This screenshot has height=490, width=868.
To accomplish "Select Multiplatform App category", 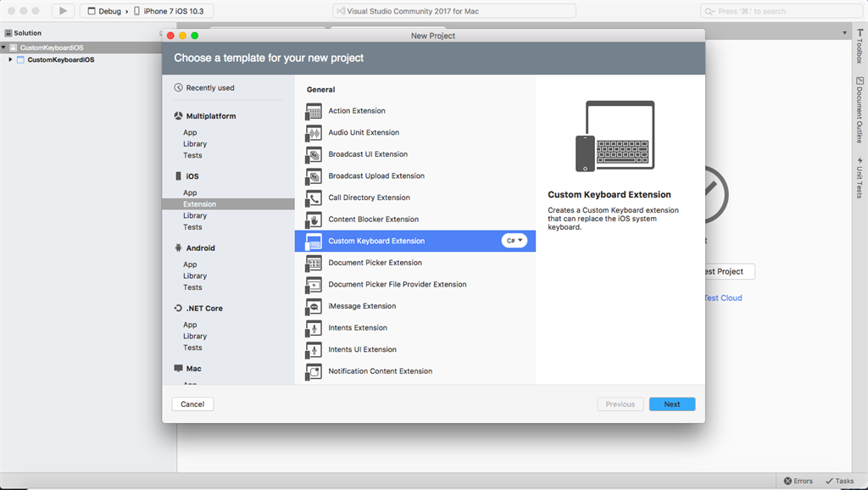I will pos(190,132).
